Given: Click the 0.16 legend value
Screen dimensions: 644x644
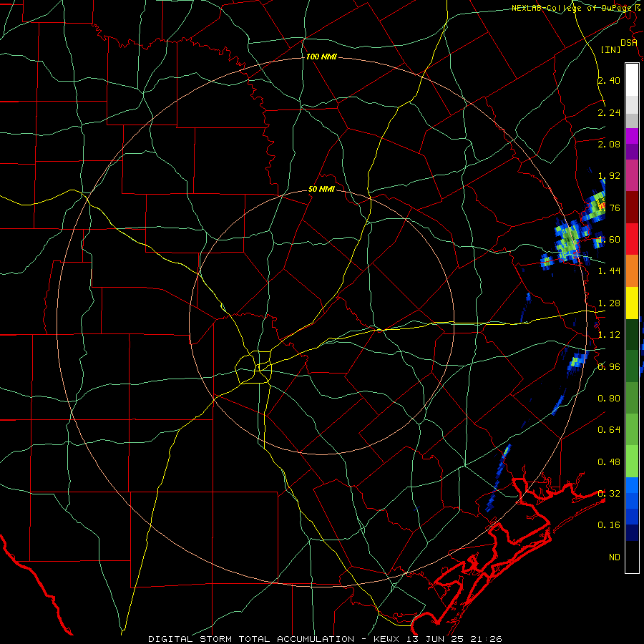Looking at the screenshot, I should pos(609,525).
